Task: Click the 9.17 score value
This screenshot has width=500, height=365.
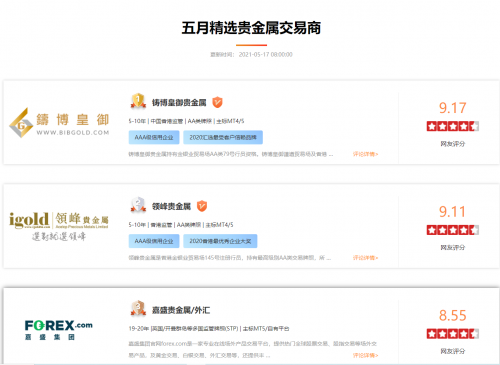Action: pyautogui.click(x=452, y=108)
